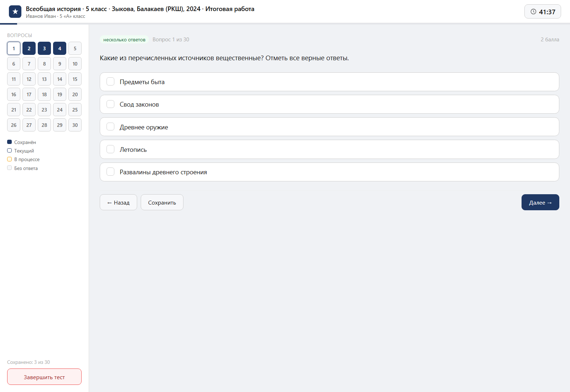Check the 'Предметы быта' answer checkbox
This screenshot has width=570, height=392.
(110, 82)
